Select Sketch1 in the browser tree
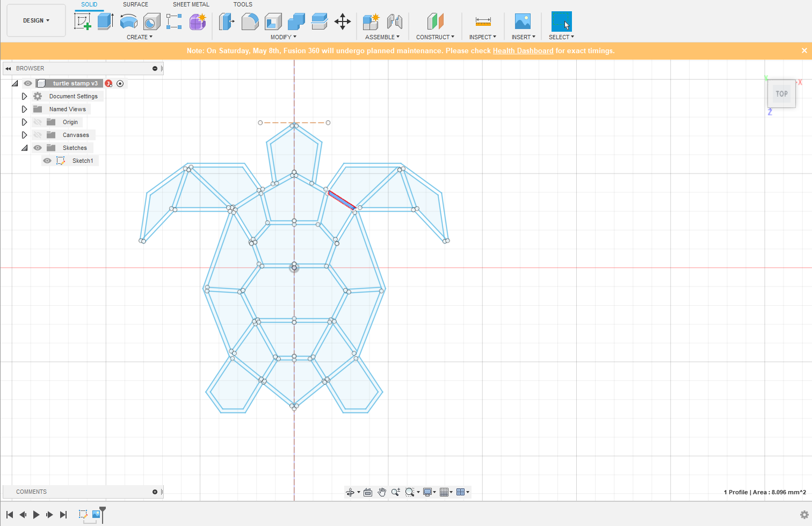The width and height of the screenshot is (812, 526). click(x=83, y=161)
